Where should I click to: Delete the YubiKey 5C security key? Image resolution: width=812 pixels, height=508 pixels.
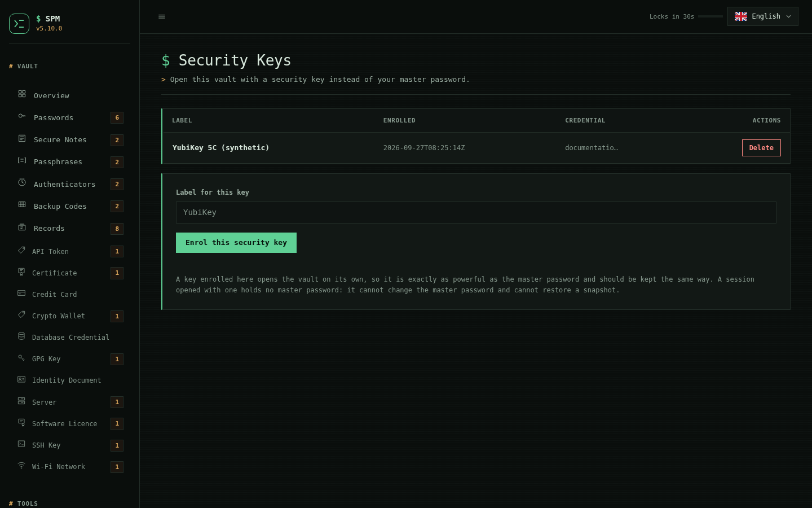tap(761, 148)
